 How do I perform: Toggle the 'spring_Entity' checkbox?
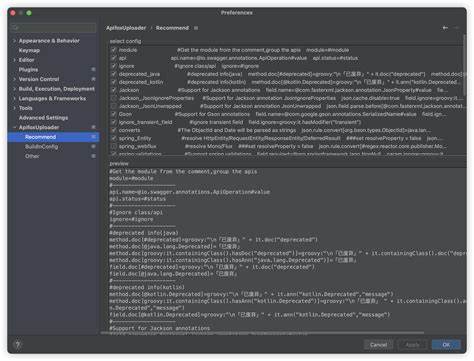tap(114, 138)
